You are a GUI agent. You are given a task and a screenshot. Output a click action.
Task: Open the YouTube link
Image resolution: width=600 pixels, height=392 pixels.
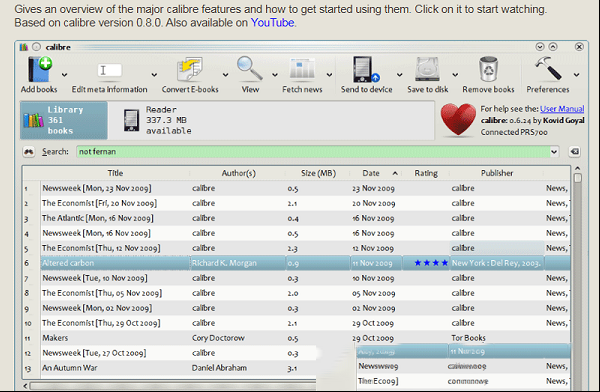272,23
